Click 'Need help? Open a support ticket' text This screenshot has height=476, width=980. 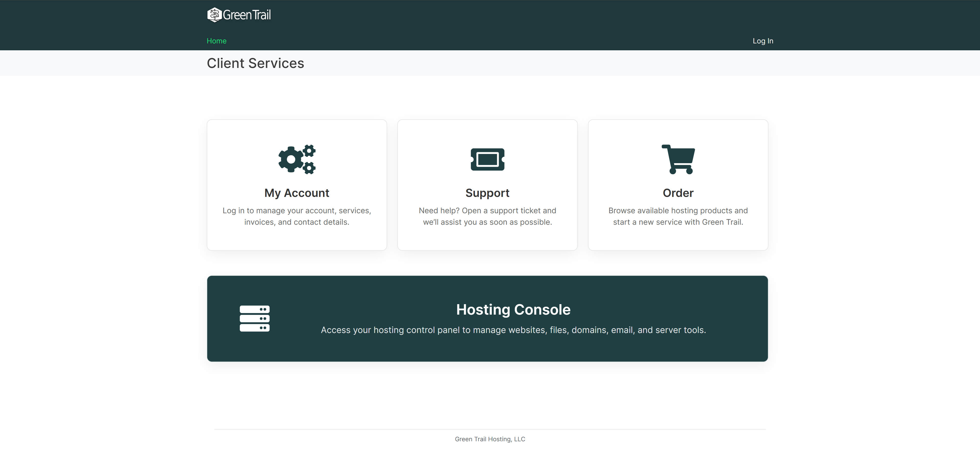pyautogui.click(x=487, y=216)
